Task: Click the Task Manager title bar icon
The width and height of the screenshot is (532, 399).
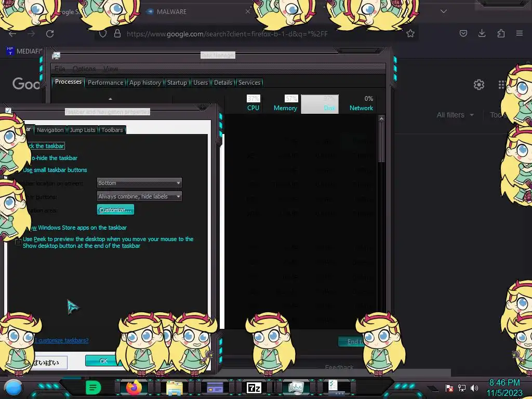Action: tap(56, 55)
